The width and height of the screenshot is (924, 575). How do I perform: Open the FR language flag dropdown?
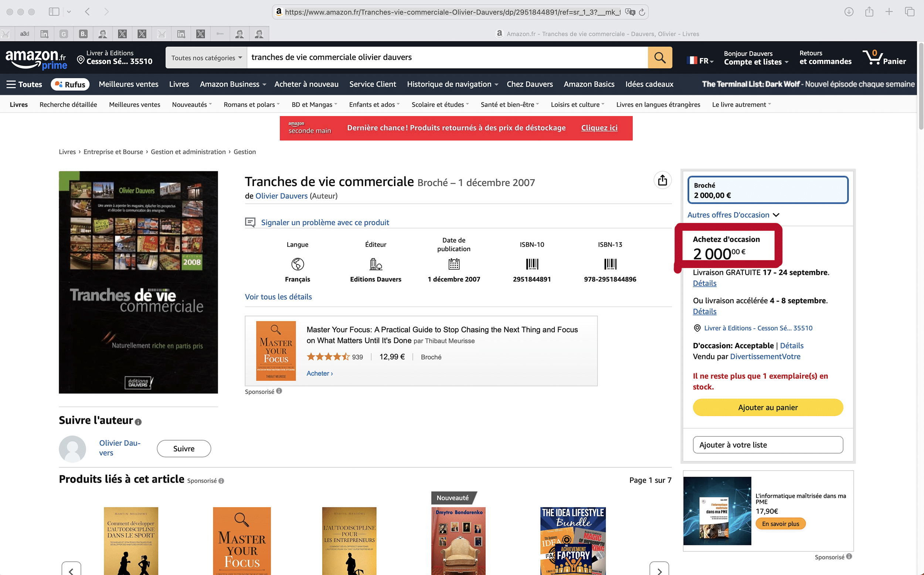point(700,61)
